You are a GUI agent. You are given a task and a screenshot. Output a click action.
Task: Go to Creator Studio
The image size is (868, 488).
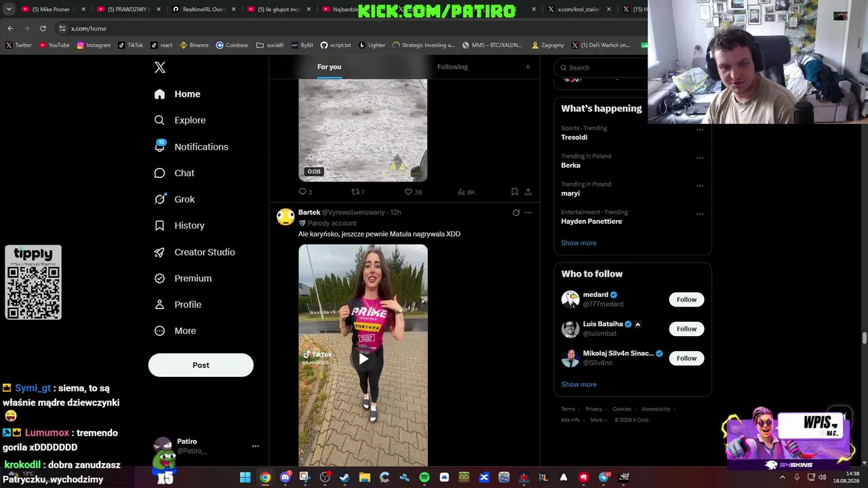tap(195, 252)
